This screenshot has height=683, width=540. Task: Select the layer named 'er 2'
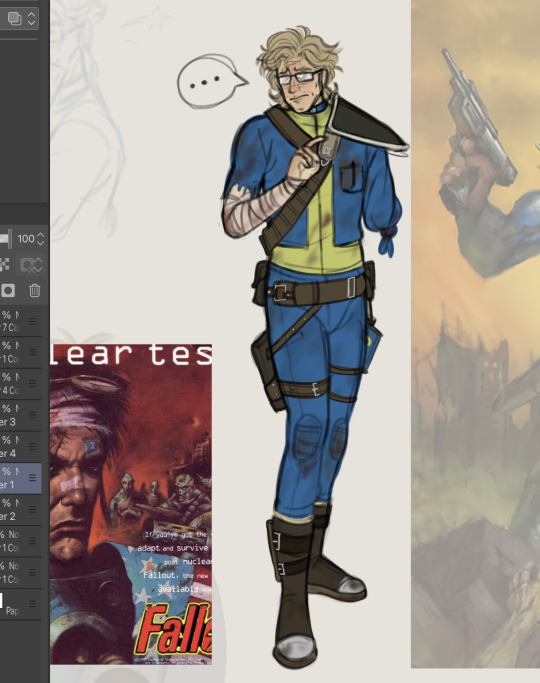click(20, 510)
